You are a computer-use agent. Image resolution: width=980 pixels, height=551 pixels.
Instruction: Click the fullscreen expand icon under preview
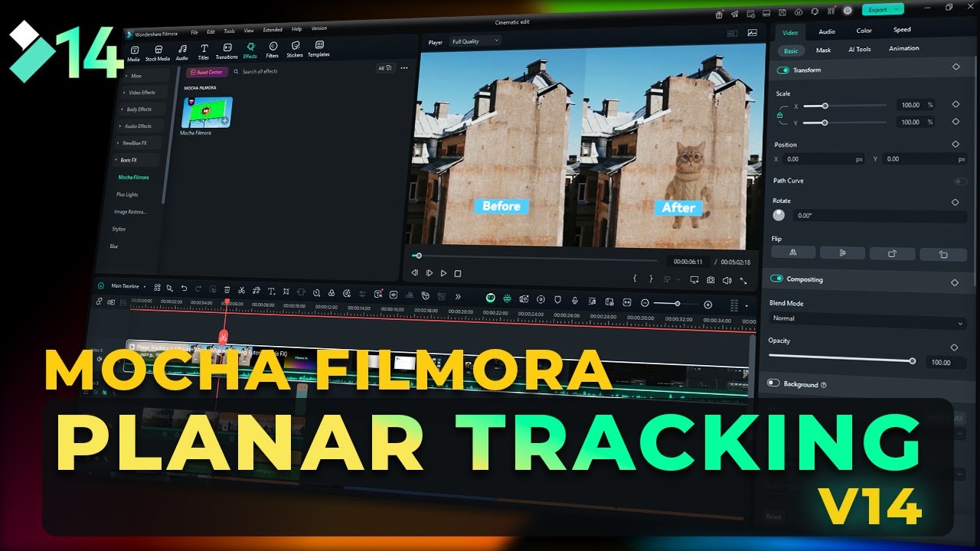pos(743,282)
